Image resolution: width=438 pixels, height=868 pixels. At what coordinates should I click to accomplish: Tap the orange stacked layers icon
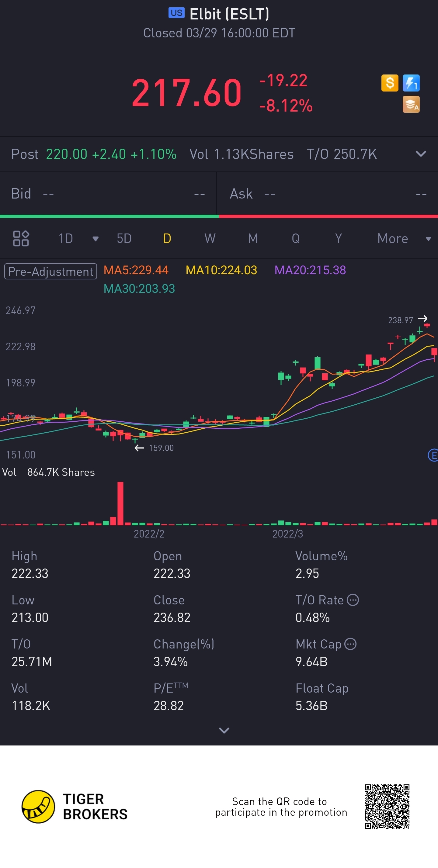(x=411, y=104)
